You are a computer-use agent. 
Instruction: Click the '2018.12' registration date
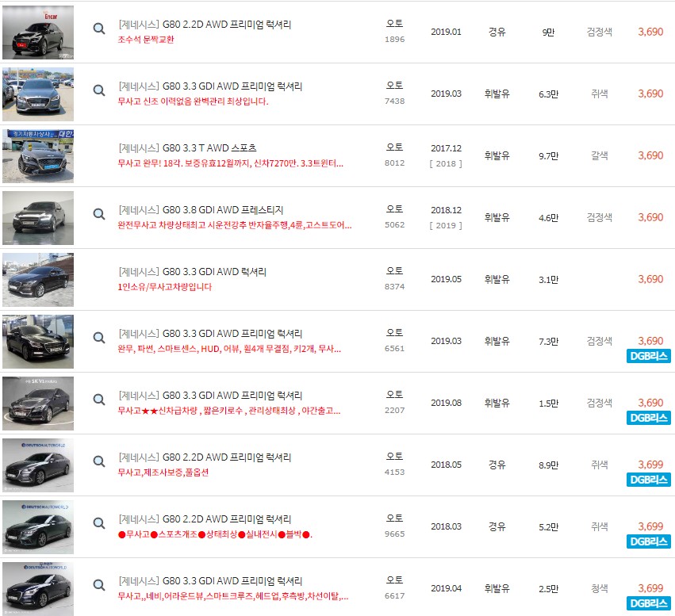point(446,210)
